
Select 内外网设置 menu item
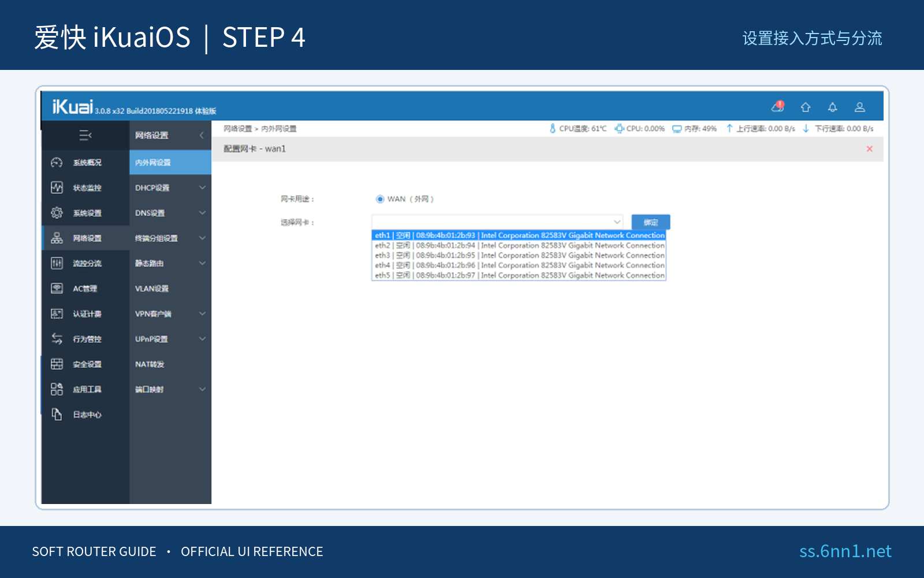coord(170,162)
